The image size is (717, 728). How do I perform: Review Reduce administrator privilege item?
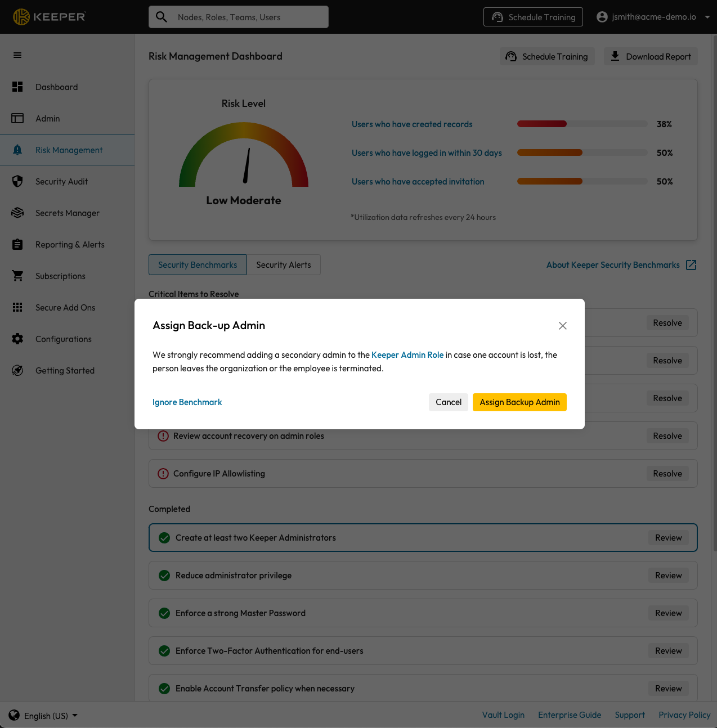(x=669, y=576)
